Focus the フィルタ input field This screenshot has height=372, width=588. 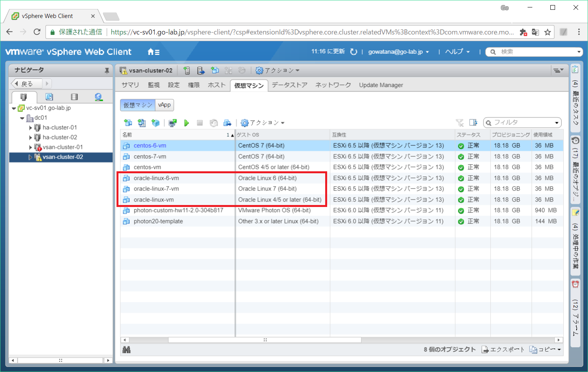click(522, 123)
